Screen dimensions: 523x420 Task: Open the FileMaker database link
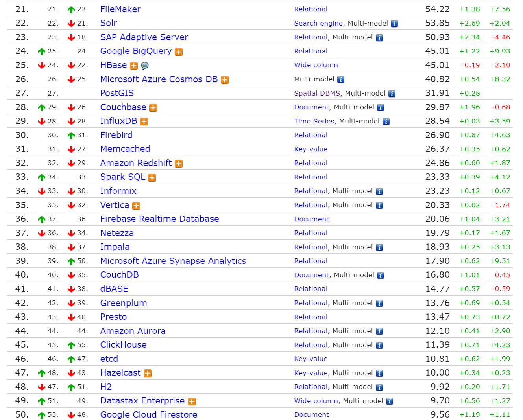coord(120,9)
